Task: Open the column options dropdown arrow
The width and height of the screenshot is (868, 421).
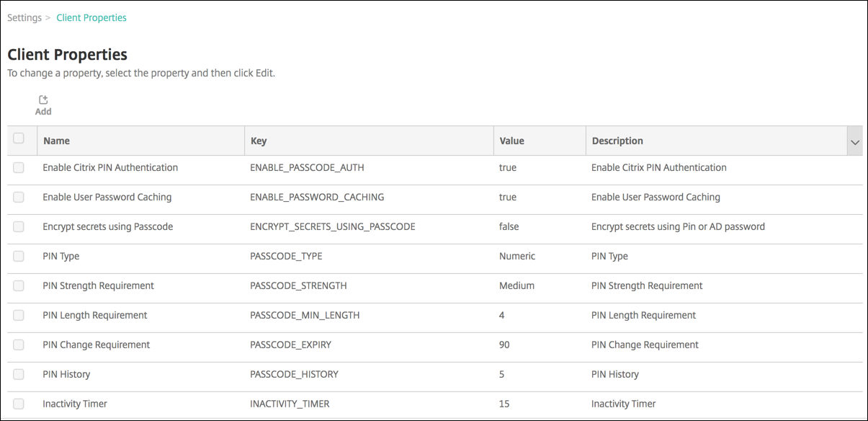Action: tap(855, 142)
